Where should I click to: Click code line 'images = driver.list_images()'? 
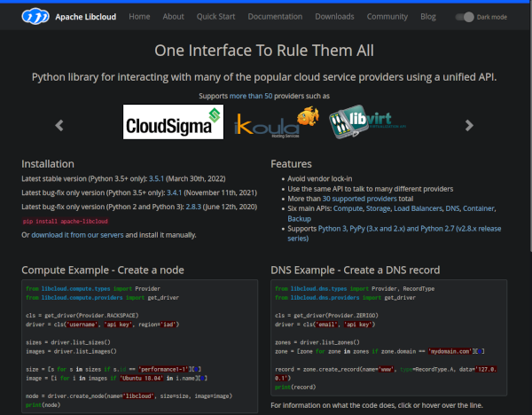tap(71, 351)
